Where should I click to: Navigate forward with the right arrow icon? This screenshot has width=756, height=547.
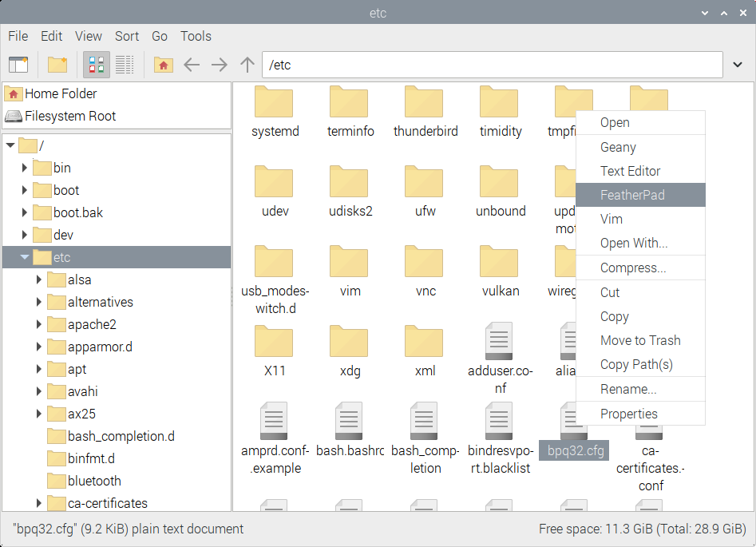click(x=219, y=65)
